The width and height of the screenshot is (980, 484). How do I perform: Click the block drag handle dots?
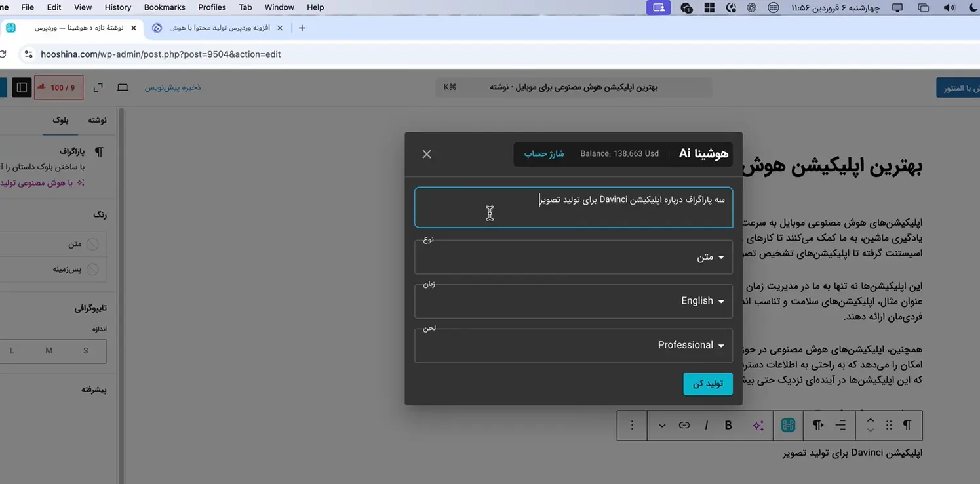[x=889, y=426]
